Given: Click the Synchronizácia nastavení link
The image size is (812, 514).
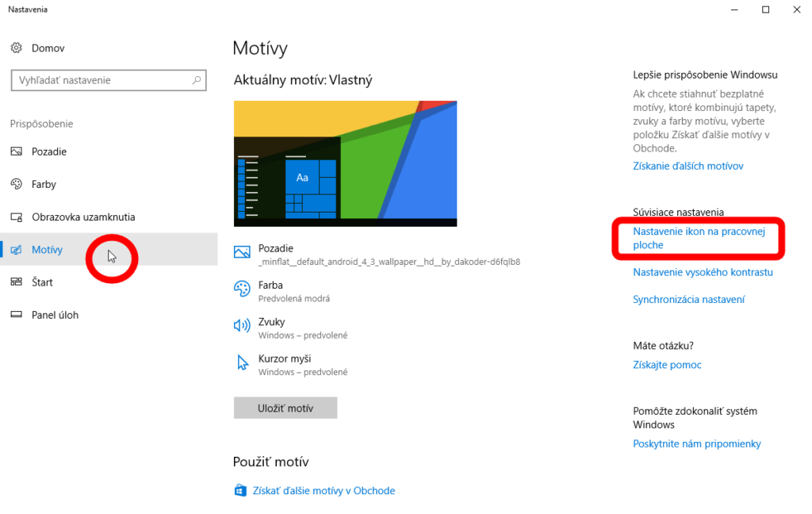Looking at the screenshot, I should pos(688,299).
